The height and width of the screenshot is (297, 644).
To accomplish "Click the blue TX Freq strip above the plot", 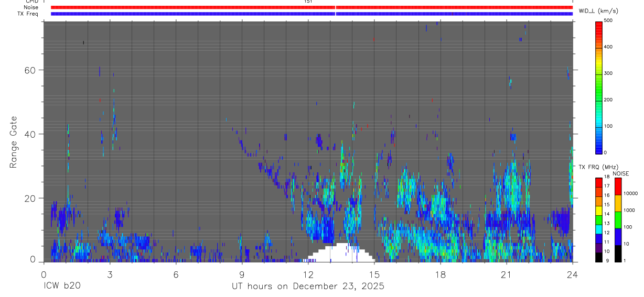I will (x=312, y=14).
